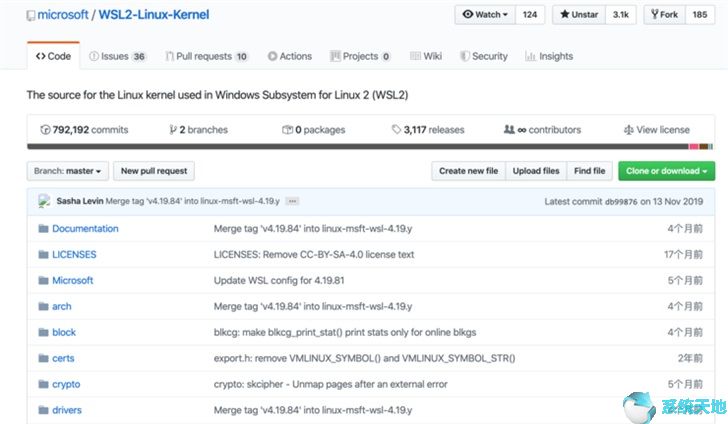Viewport: 728px width, 424px height.
Task: Click the folder icon beside arch
Action: pos(44,307)
